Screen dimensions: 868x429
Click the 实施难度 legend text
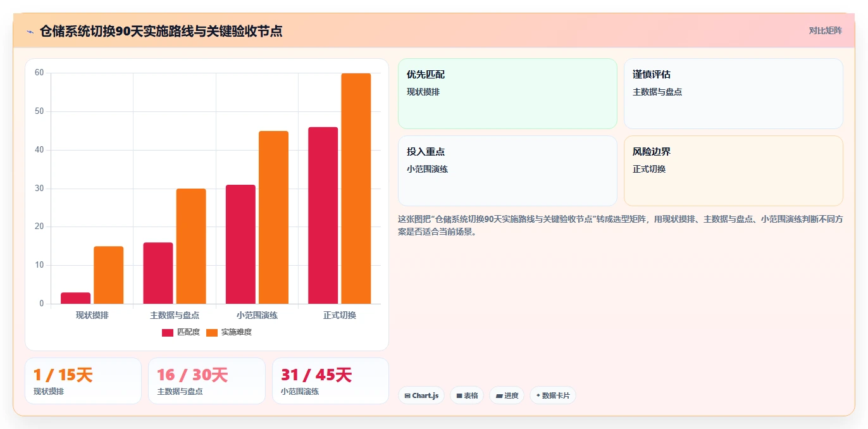pyautogui.click(x=236, y=332)
